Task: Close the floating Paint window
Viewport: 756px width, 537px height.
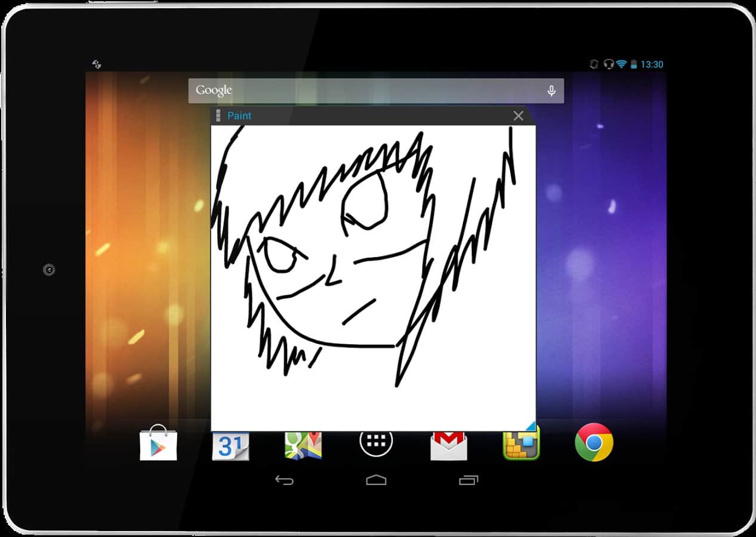Action: click(x=518, y=116)
